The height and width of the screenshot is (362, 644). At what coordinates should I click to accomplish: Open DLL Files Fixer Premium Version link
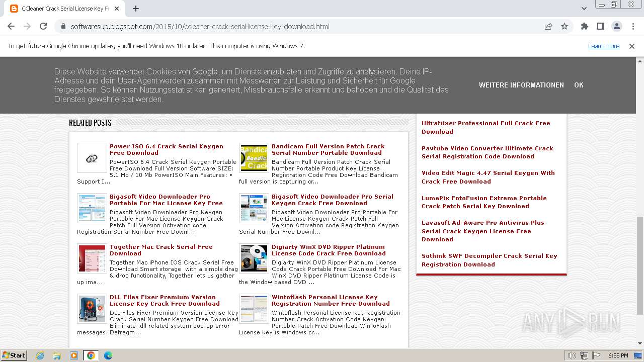(165, 300)
